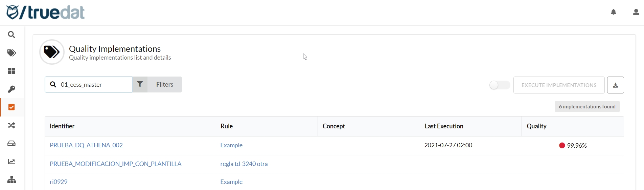Click the key icon in sidebar

pos(11,89)
